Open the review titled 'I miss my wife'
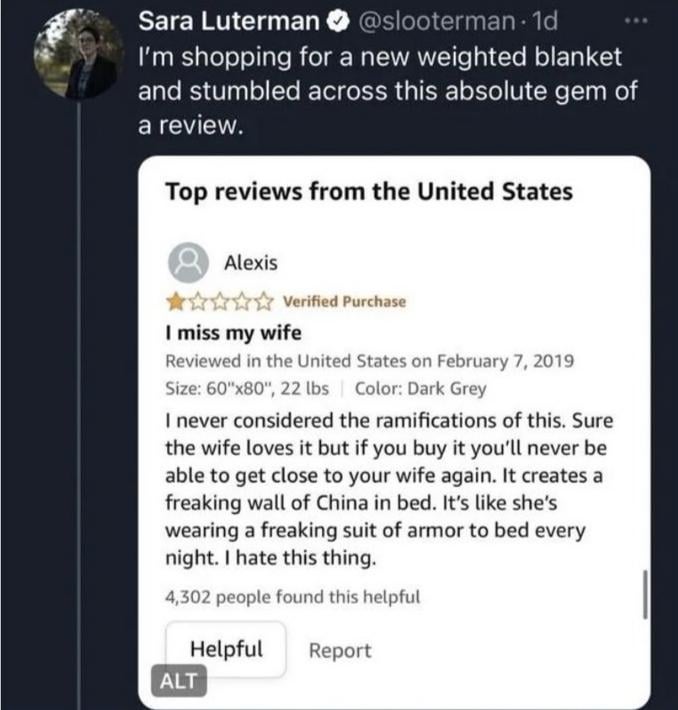 [233, 332]
